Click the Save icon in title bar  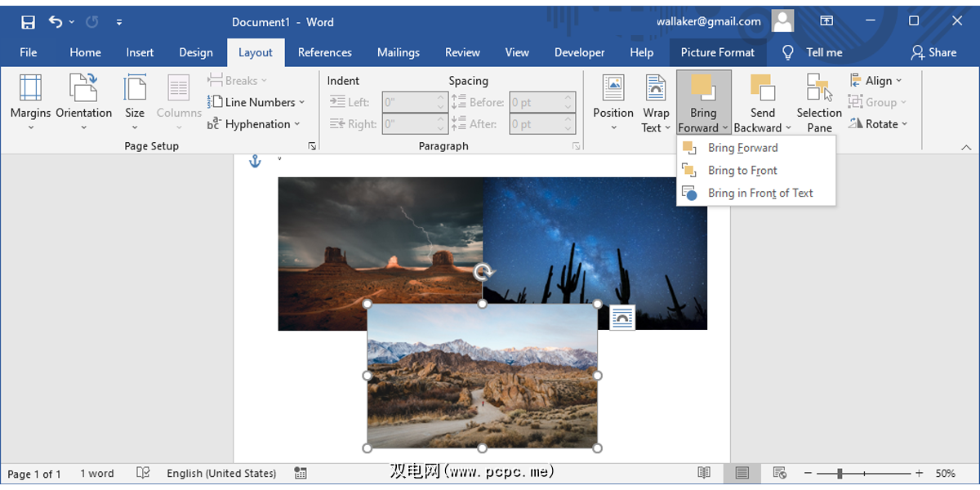point(28,22)
